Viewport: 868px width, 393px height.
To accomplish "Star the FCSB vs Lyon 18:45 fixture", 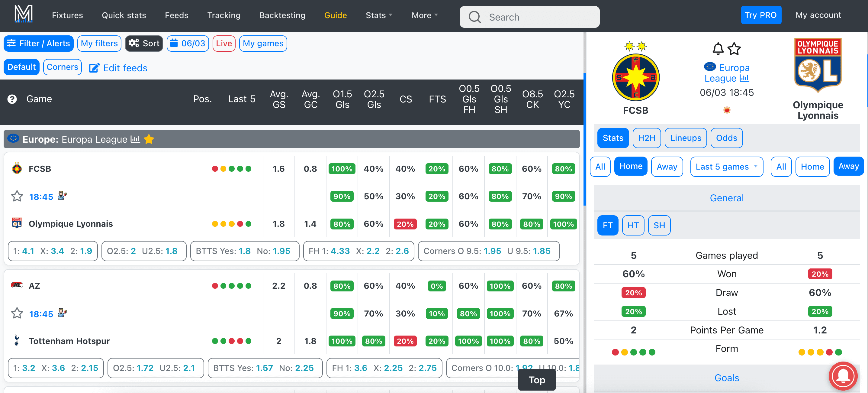I will pos(17,196).
